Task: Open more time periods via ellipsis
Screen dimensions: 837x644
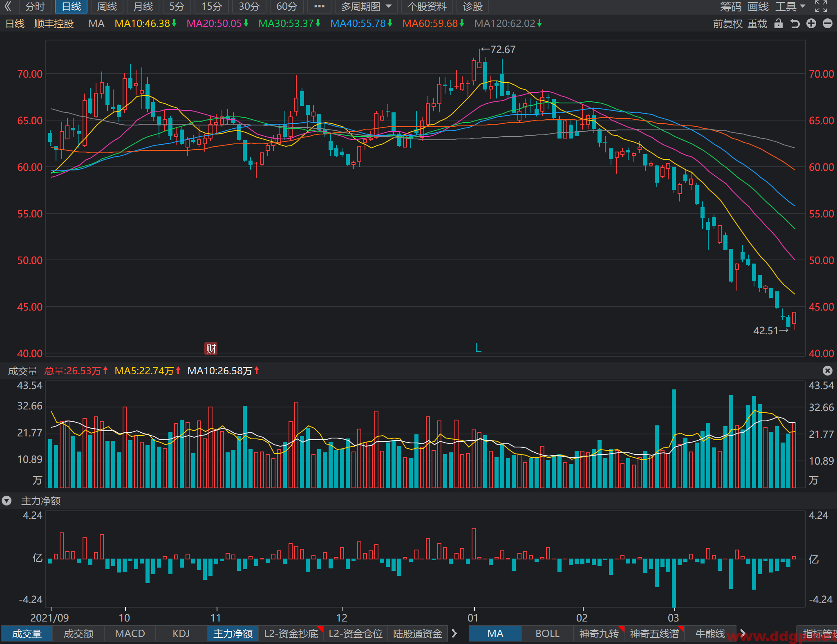Action: pyautogui.click(x=319, y=7)
